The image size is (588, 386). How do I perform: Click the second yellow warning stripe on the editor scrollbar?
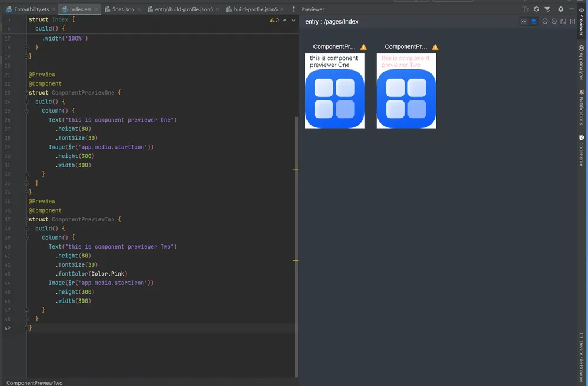[x=296, y=260]
